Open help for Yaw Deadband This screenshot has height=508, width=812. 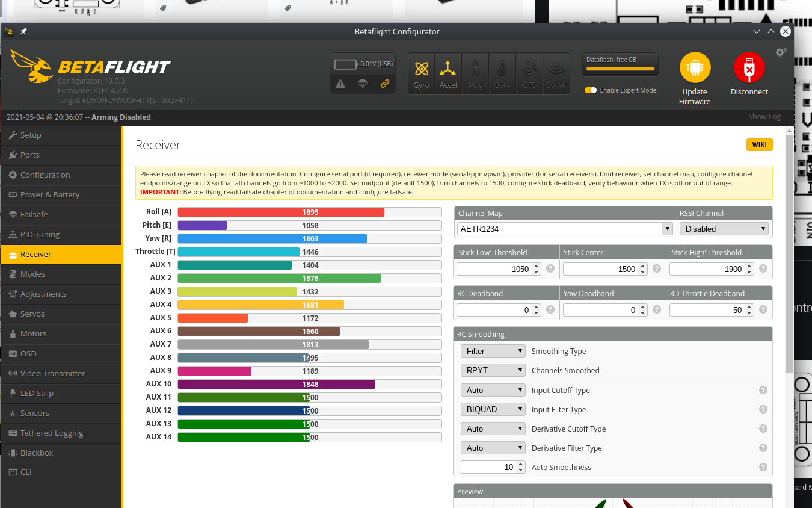[657, 310]
